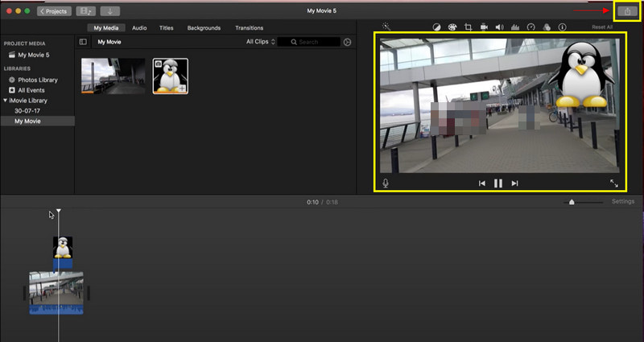This screenshot has height=342, width=644.
Task: Click the media Search field
Action: (x=309, y=42)
